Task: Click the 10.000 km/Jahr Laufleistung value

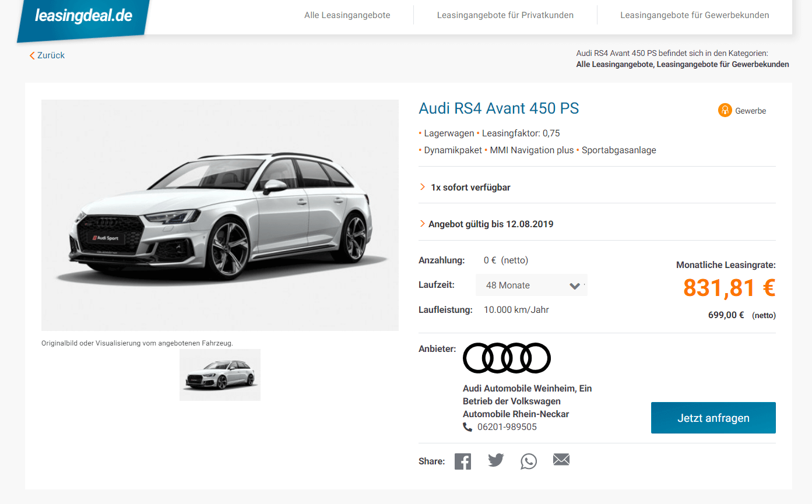Action: [x=516, y=310]
